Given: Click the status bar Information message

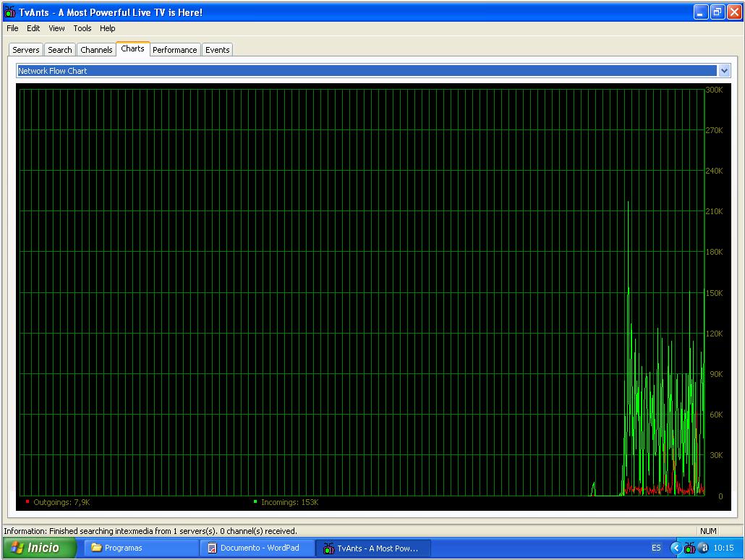Looking at the screenshot, I should pyautogui.click(x=150, y=531).
